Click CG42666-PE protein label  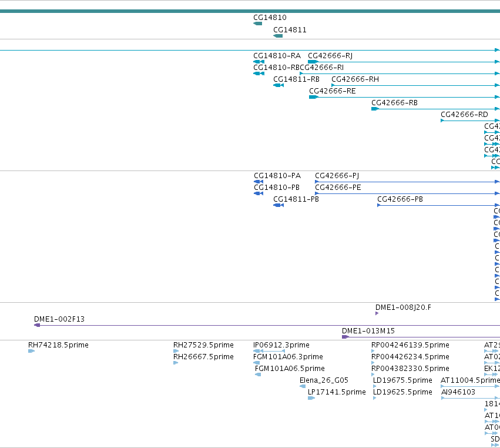338,188
